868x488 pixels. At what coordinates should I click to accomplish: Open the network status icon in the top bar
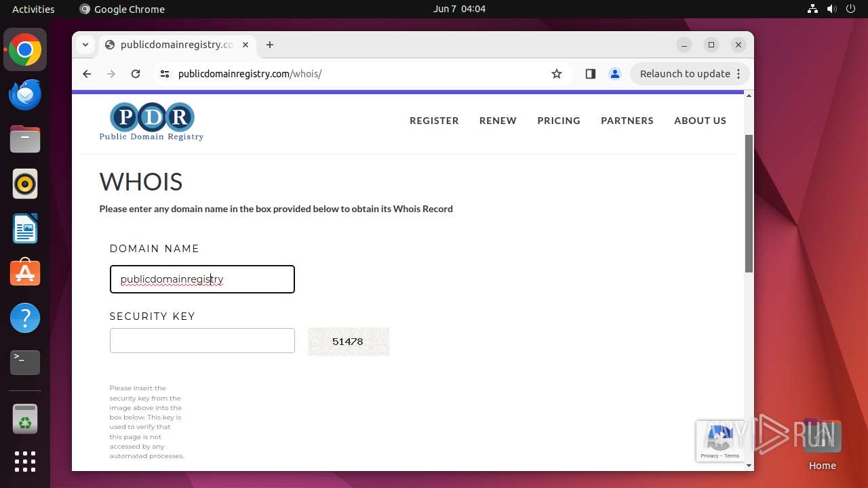tap(812, 9)
